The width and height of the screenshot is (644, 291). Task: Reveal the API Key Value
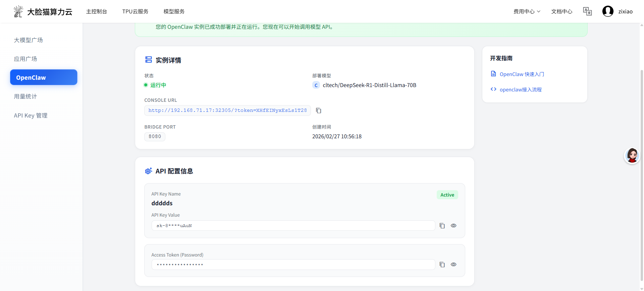[453, 226]
